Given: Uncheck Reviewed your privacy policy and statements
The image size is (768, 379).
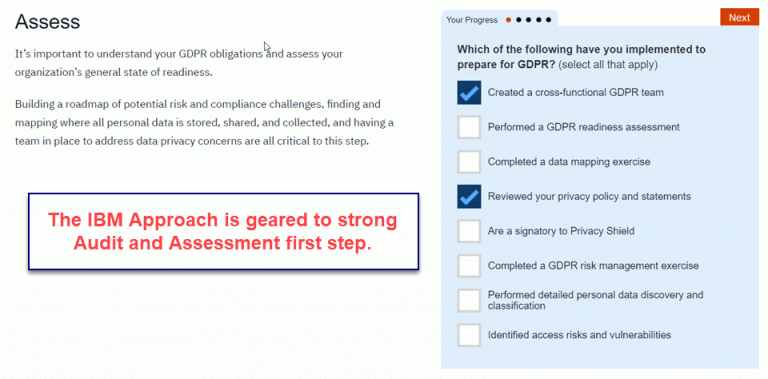Looking at the screenshot, I should coord(469,196).
